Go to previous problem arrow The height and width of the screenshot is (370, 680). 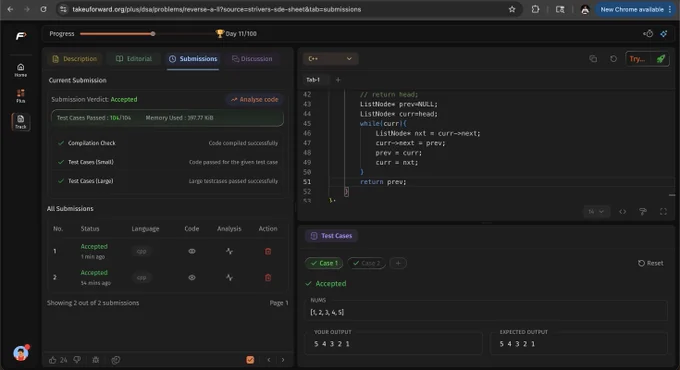tap(269, 360)
